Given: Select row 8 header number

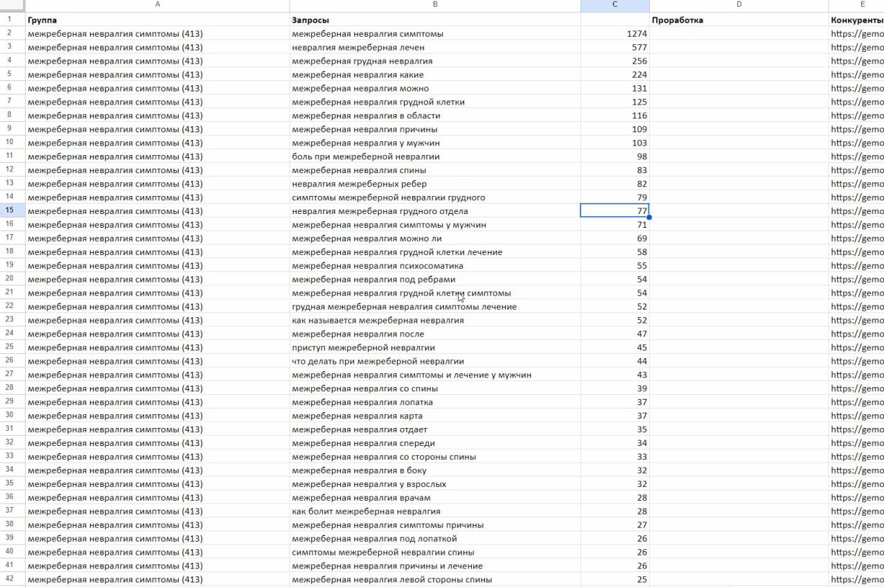Looking at the screenshot, I should 12,115.
